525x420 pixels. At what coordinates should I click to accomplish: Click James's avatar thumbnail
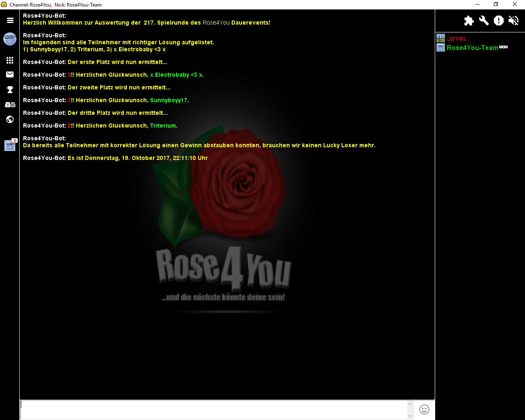click(441, 38)
